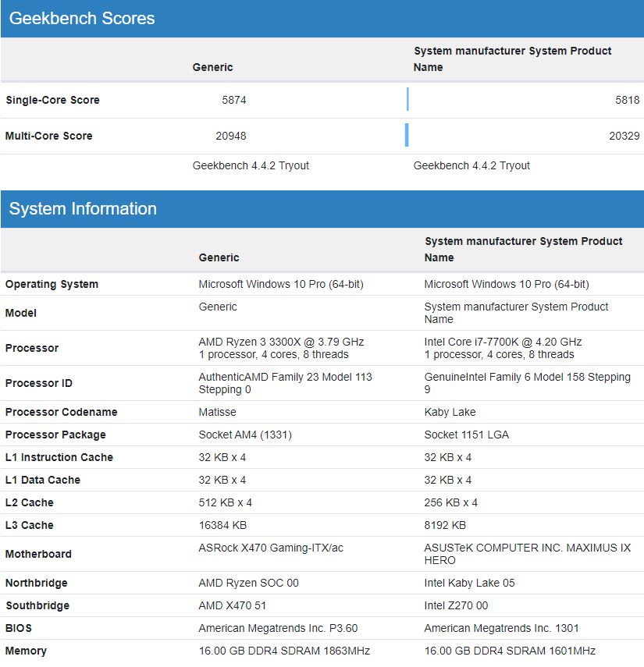Select L2 Cache value '256 KB x 4'

click(x=450, y=502)
